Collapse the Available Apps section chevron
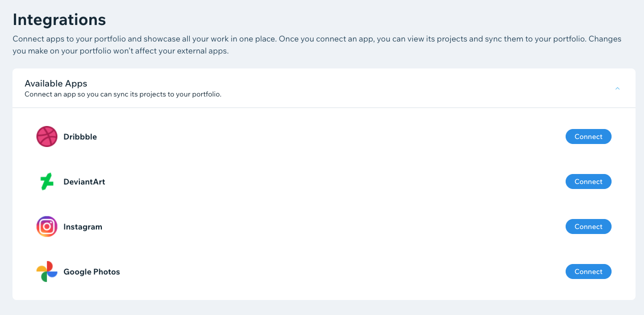Image resolution: width=644 pixels, height=315 pixels. click(618, 88)
